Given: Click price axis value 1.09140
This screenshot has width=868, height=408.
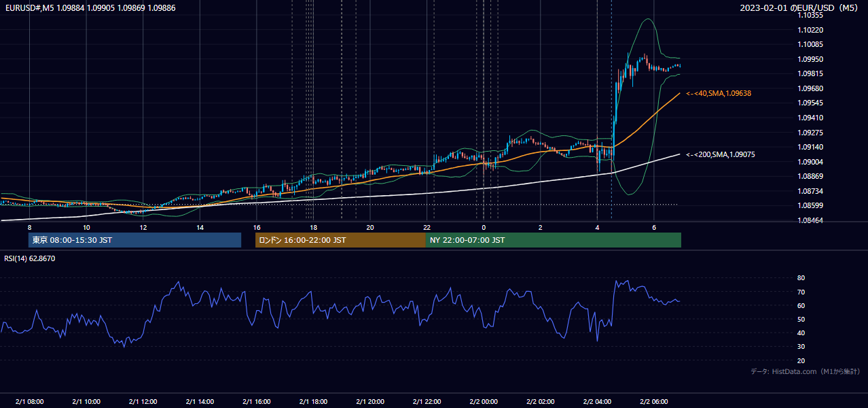Looking at the screenshot, I should click(x=810, y=147).
